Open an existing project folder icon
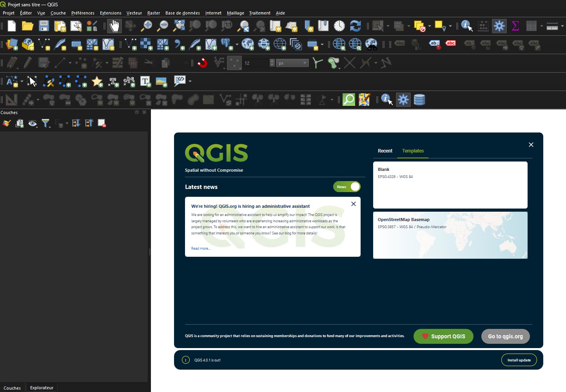566x392 pixels. [x=27, y=26]
